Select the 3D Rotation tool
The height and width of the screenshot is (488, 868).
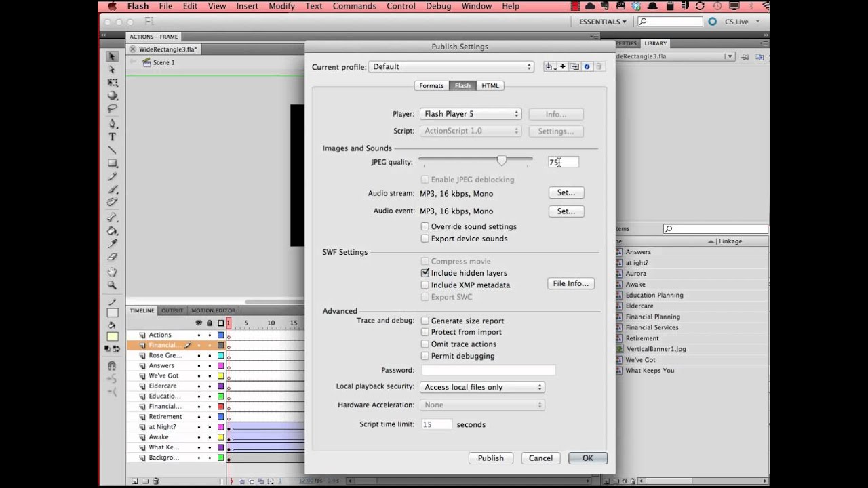tap(113, 96)
